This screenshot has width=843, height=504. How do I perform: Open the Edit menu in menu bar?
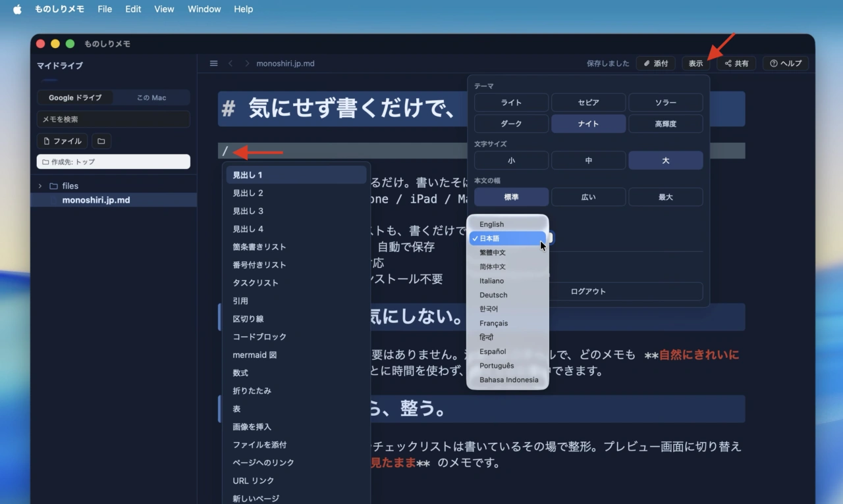(x=133, y=9)
